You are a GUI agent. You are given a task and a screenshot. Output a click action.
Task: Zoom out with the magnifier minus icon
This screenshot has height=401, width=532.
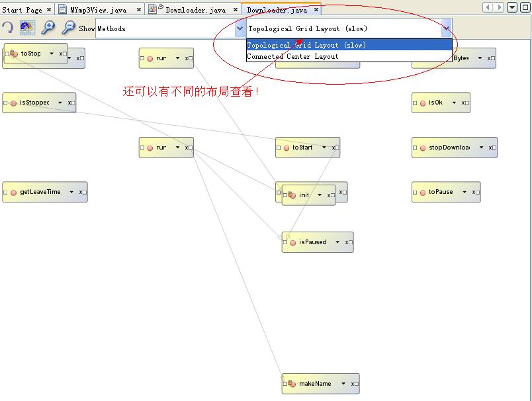coord(68,28)
